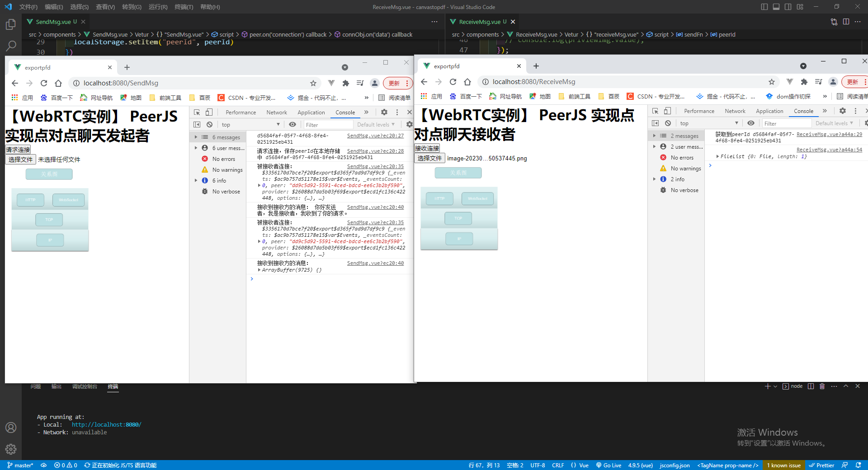Toggle live expression eye in ReceiveMsg console
868x470 pixels.
point(751,123)
